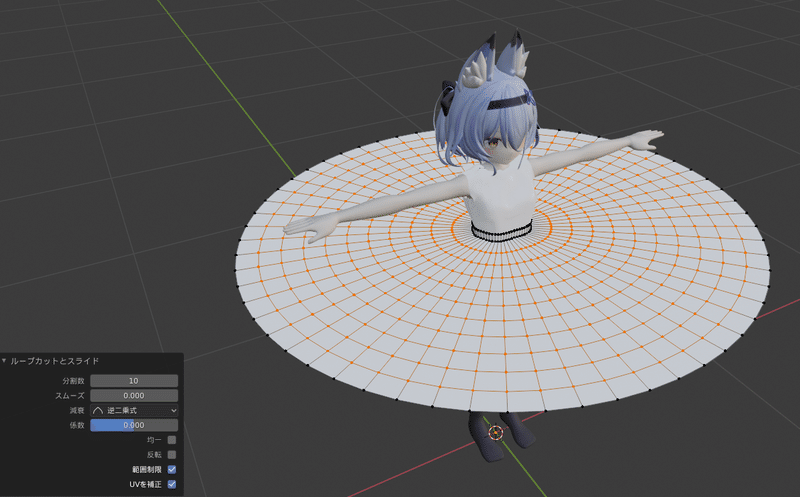Click the 分割数 field showing 10
This screenshot has width=800, height=497.
click(x=134, y=381)
